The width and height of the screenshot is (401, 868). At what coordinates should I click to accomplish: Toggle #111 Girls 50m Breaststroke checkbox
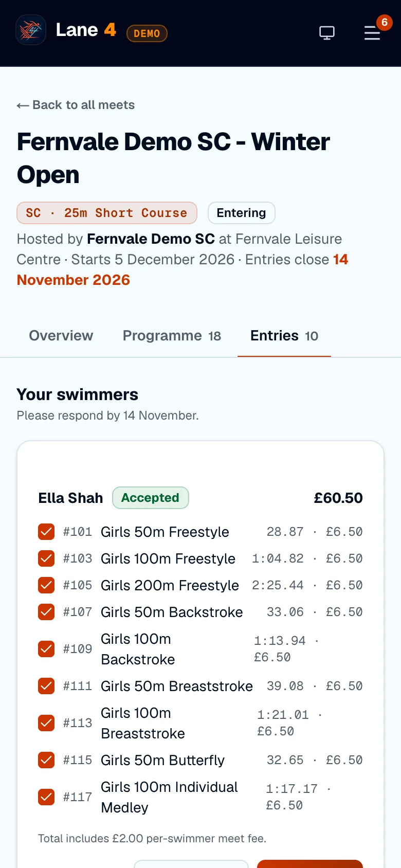point(46,686)
